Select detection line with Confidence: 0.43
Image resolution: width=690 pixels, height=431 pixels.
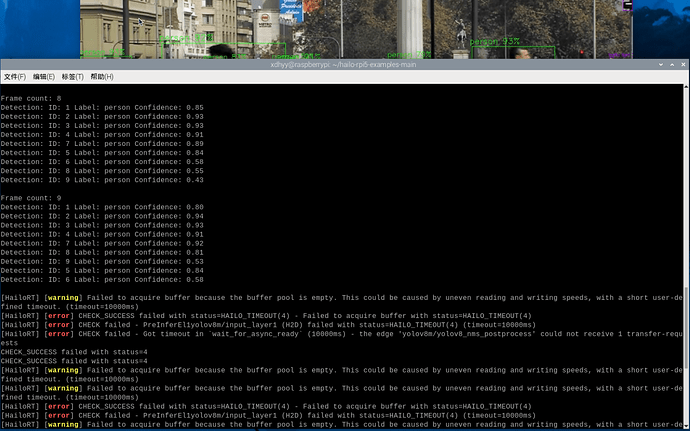[x=102, y=180]
